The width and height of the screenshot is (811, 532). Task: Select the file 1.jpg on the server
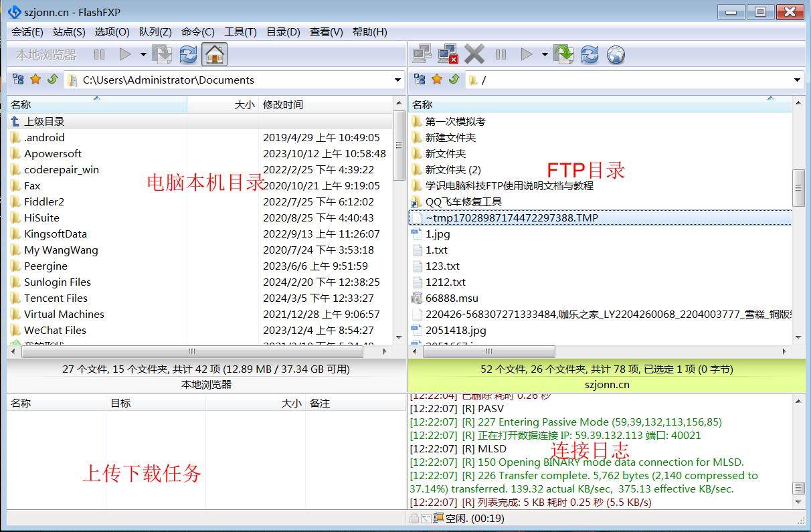[x=438, y=234]
